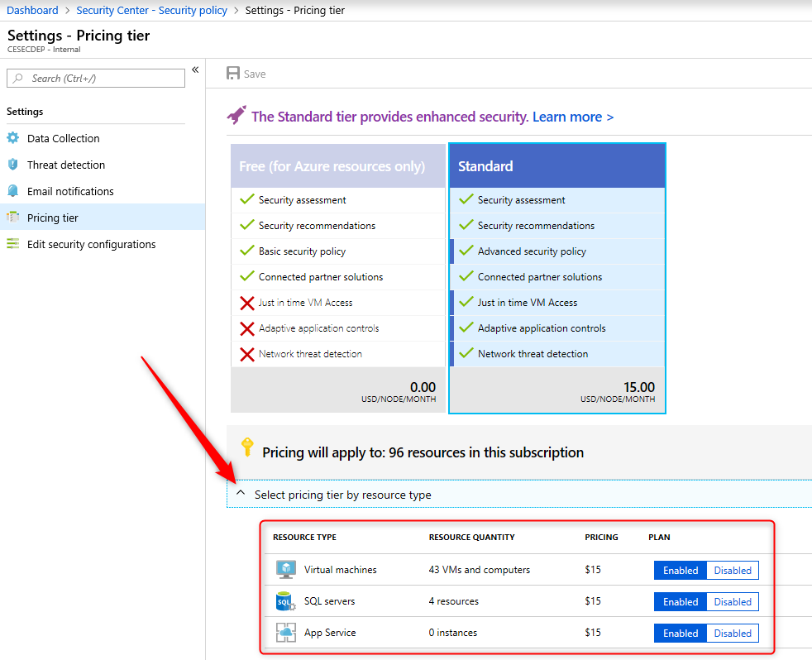Enable the Standard plan for Virtual machines

[x=681, y=571]
